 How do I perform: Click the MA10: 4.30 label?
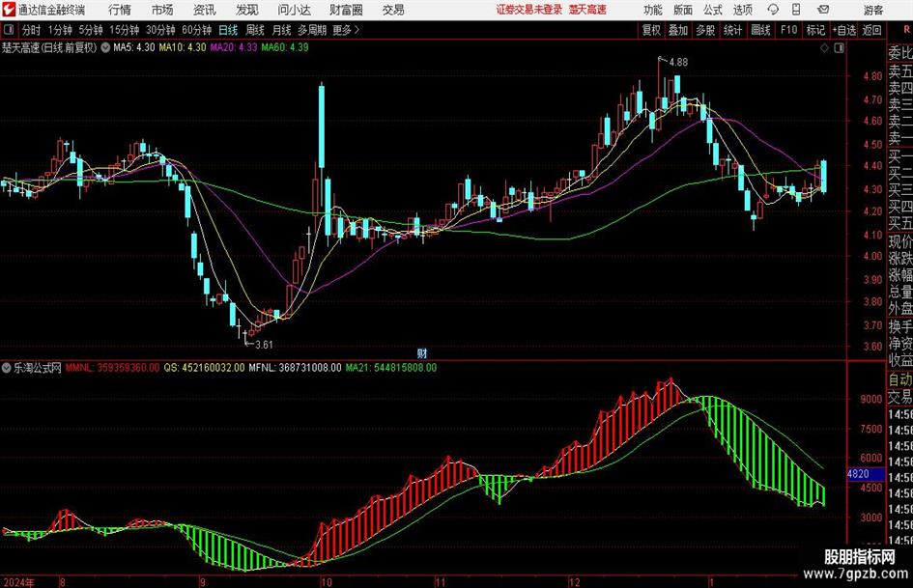pos(183,47)
